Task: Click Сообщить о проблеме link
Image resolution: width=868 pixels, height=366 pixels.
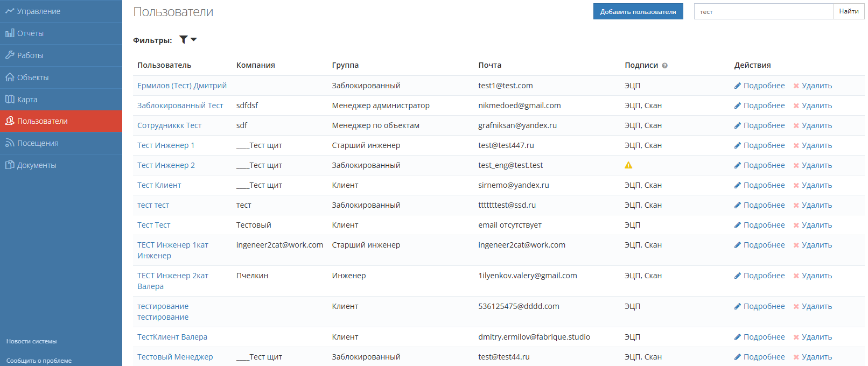Action: coord(39,361)
